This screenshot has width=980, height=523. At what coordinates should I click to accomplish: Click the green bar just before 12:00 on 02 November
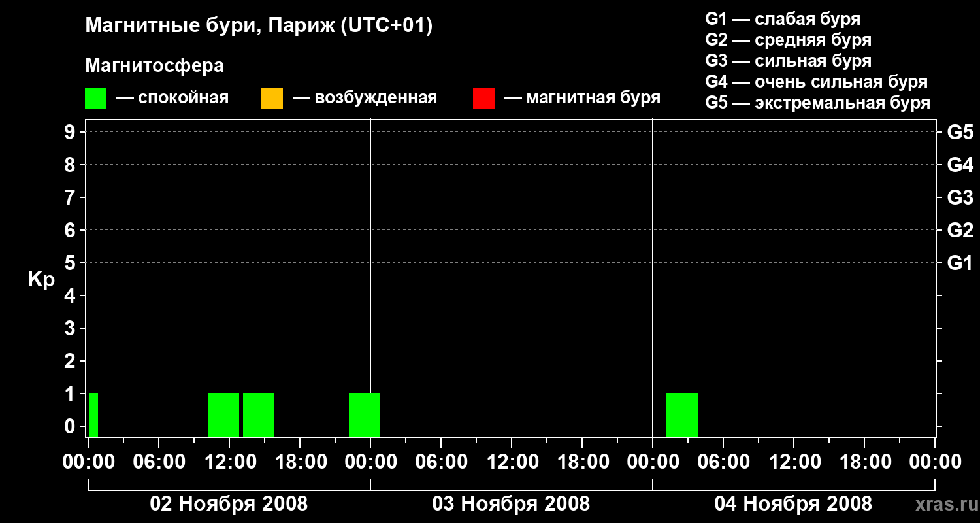point(223,415)
